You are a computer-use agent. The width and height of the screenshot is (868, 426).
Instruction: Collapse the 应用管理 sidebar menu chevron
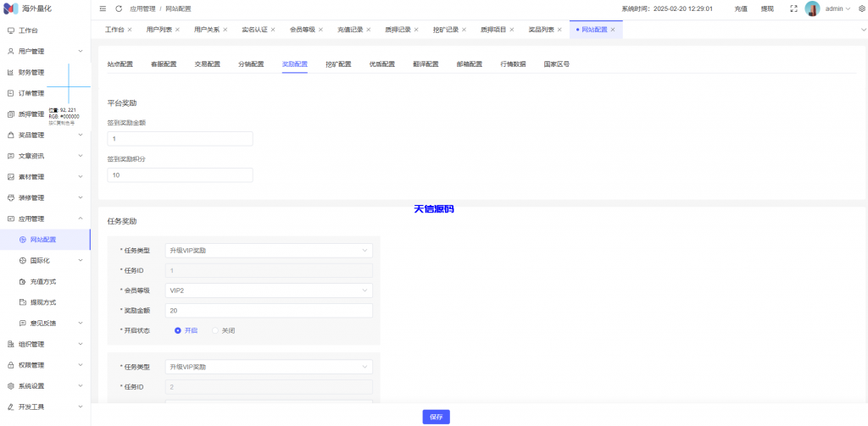point(81,219)
